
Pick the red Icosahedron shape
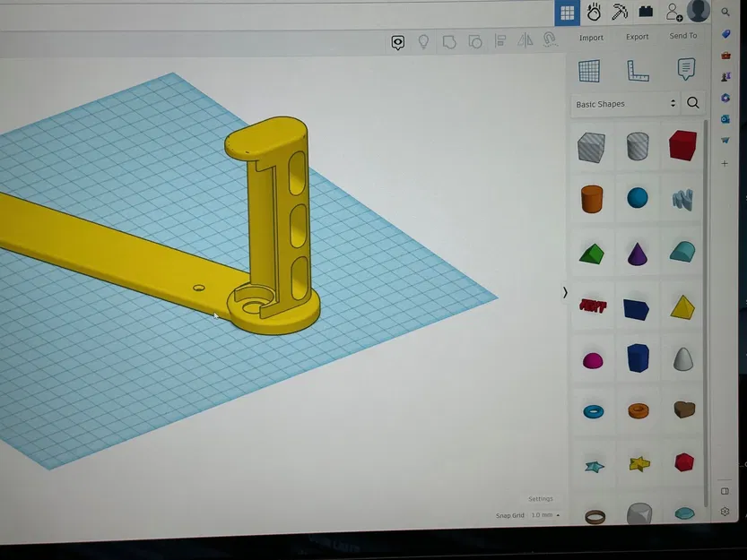(x=684, y=462)
